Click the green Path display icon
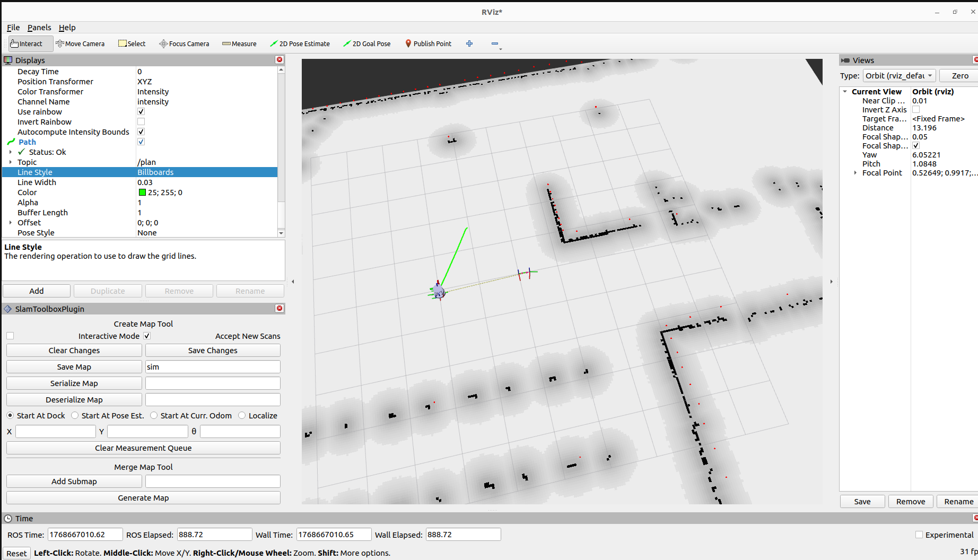 (x=11, y=142)
